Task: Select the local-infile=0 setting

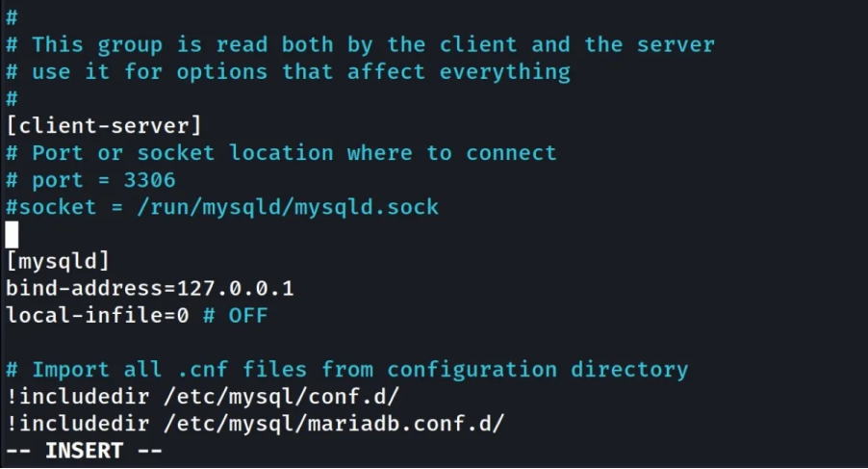Action: click(97, 315)
